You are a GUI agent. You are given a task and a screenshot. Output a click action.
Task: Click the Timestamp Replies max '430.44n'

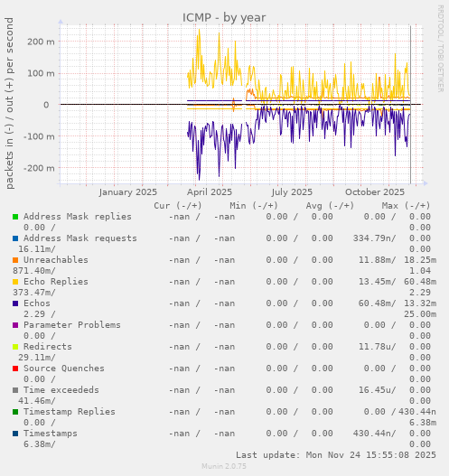pyautogui.click(x=417, y=412)
